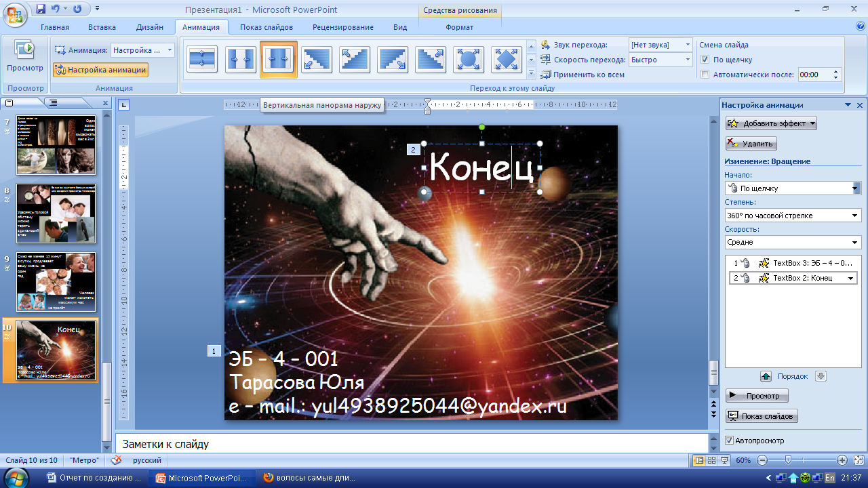Screen dimensions: 868x488
Task: Toggle По щелчку checkbox
Action: 705,60
